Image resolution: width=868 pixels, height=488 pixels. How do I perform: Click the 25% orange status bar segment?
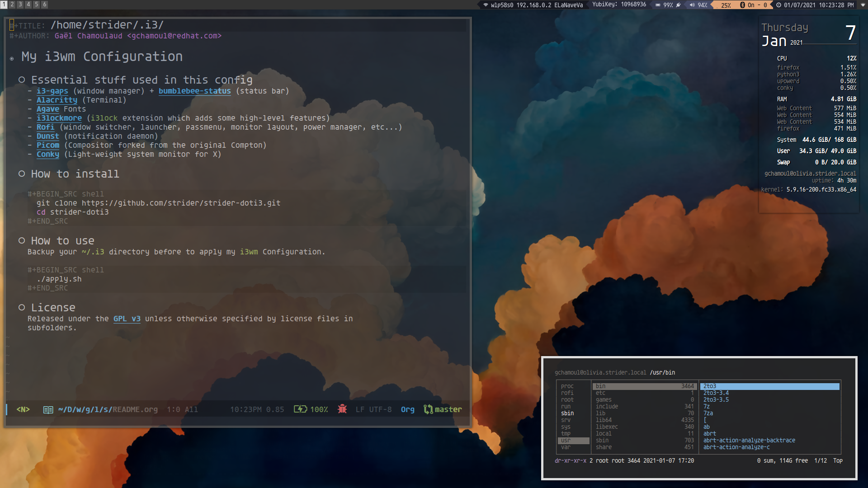click(x=726, y=5)
